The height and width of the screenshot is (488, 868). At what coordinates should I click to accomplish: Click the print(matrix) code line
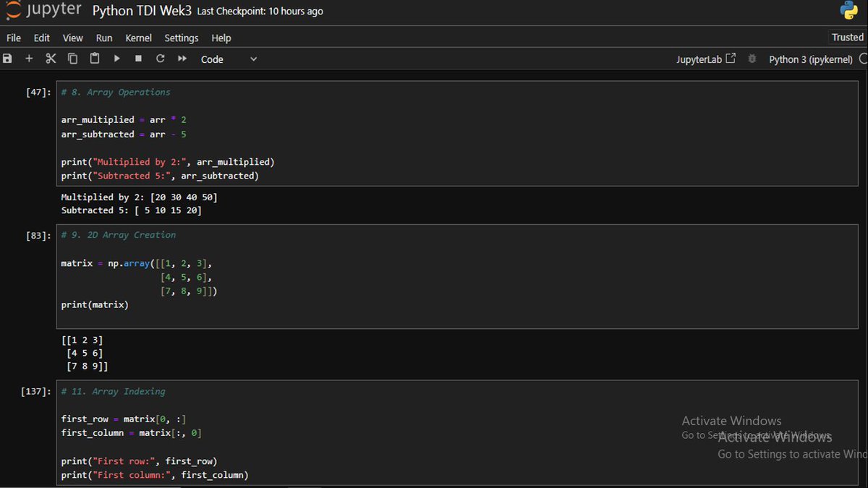(x=95, y=305)
